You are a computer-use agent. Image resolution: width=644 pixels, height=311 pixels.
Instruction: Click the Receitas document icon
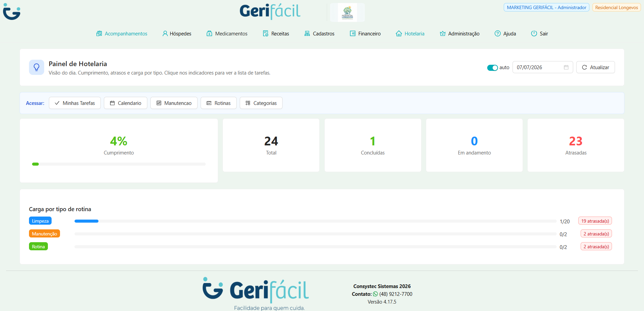tap(266, 33)
